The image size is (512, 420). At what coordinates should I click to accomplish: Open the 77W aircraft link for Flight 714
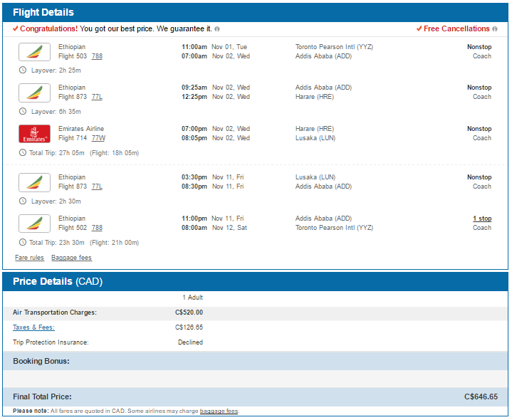click(98, 138)
